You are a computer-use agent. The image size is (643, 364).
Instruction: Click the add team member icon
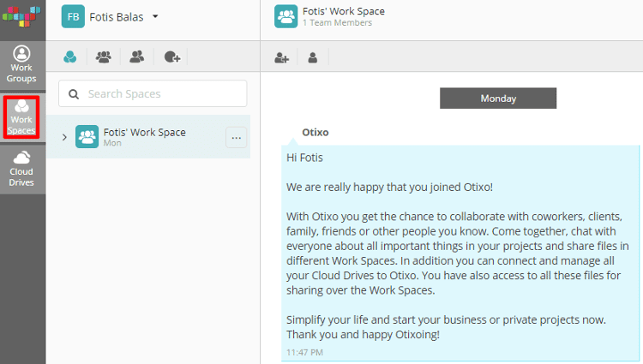(281, 57)
